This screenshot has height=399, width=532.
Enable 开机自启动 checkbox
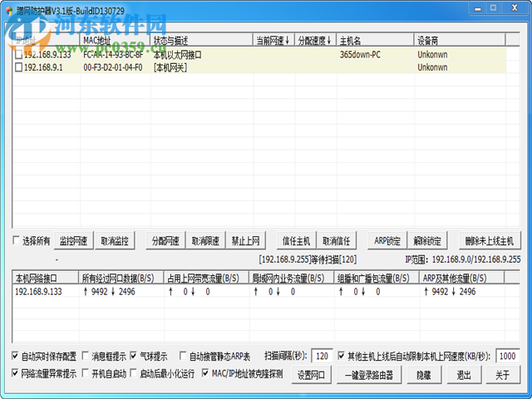(x=85, y=373)
